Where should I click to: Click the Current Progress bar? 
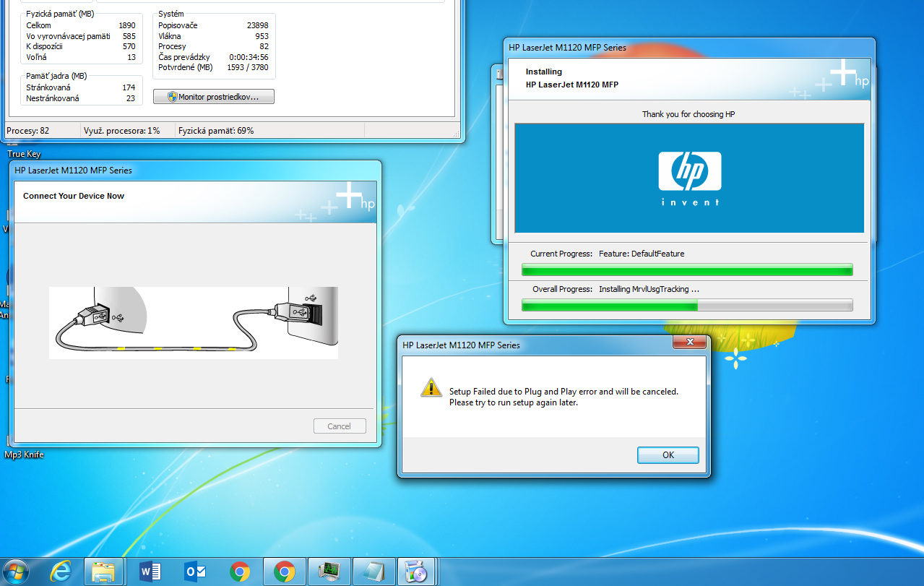click(x=687, y=270)
